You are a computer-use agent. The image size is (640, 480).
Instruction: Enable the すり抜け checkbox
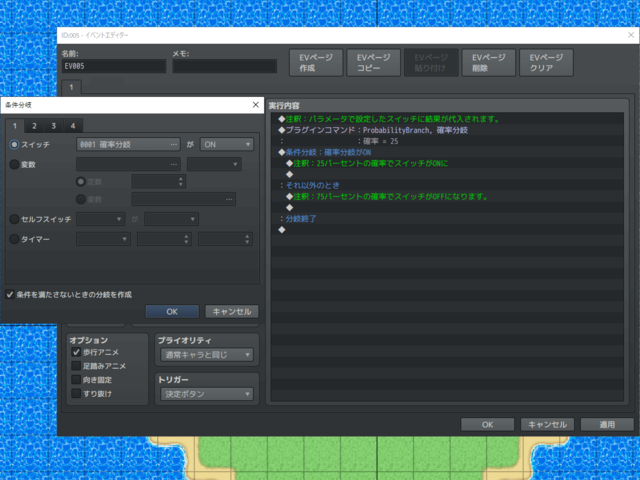(x=76, y=394)
